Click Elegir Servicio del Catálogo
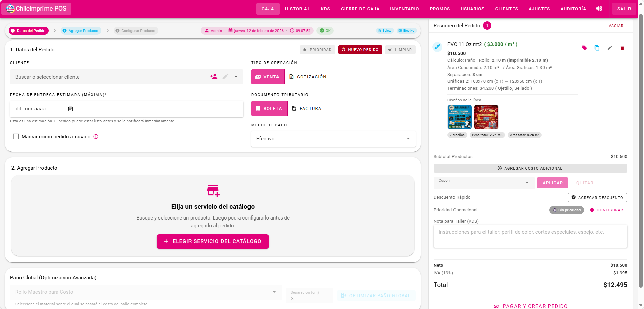Viewport: 644px width, 309px height. click(x=213, y=241)
